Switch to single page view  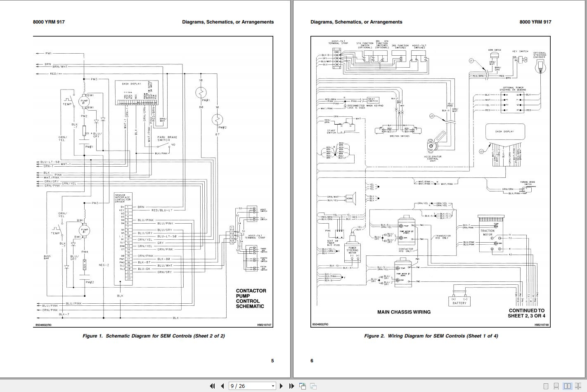click(x=546, y=386)
